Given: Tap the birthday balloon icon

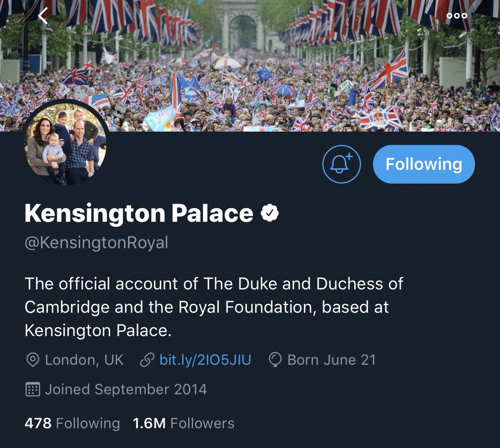Looking at the screenshot, I should click(275, 360).
